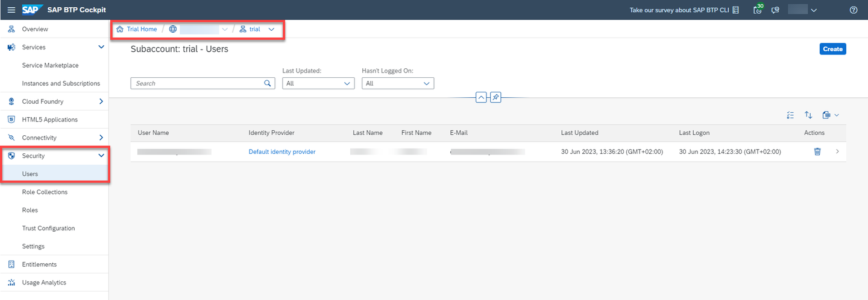This screenshot has height=300, width=868.
Task: Expand the Connectivity section chevron
Action: coord(101,138)
